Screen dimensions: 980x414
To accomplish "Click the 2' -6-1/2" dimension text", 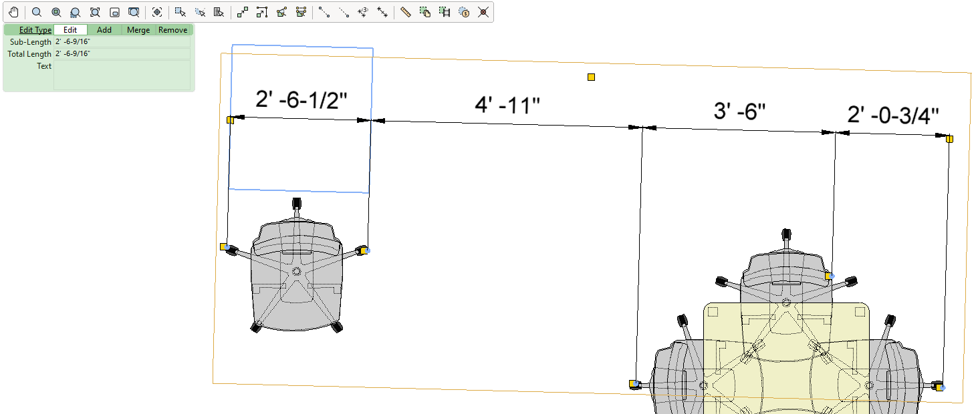I will tap(301, 100).
